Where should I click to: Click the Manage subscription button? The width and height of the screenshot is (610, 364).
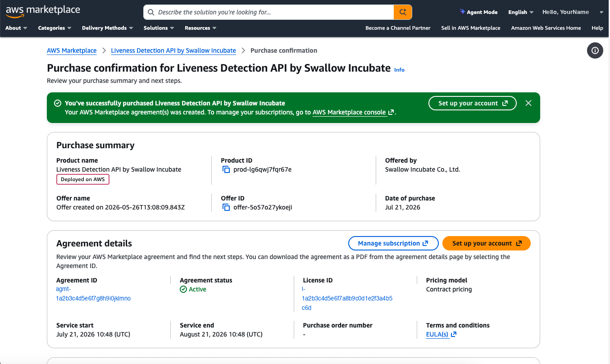pyautogui.click(x=393, y=243)
